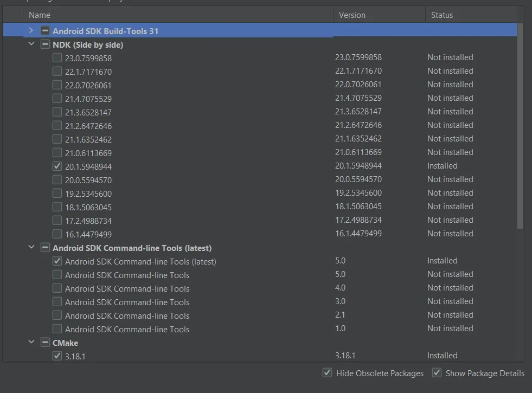The image size is (532, 393).
Task: Check Command-line Tools version 2.1
Action: pos(57,315)
